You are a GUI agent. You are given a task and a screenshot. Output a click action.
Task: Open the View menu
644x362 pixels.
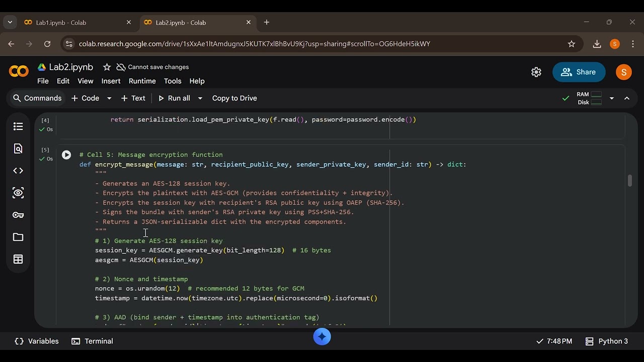85,81
